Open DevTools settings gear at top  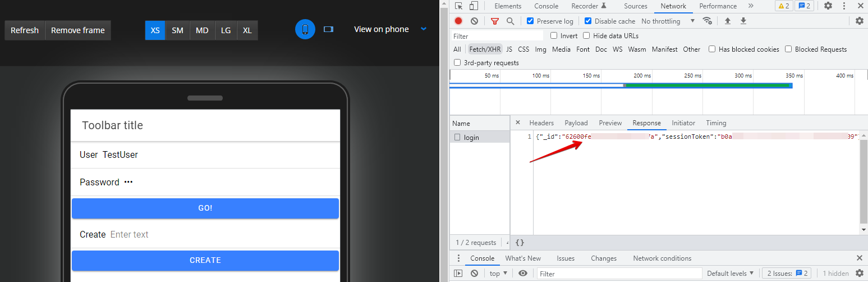828,6
